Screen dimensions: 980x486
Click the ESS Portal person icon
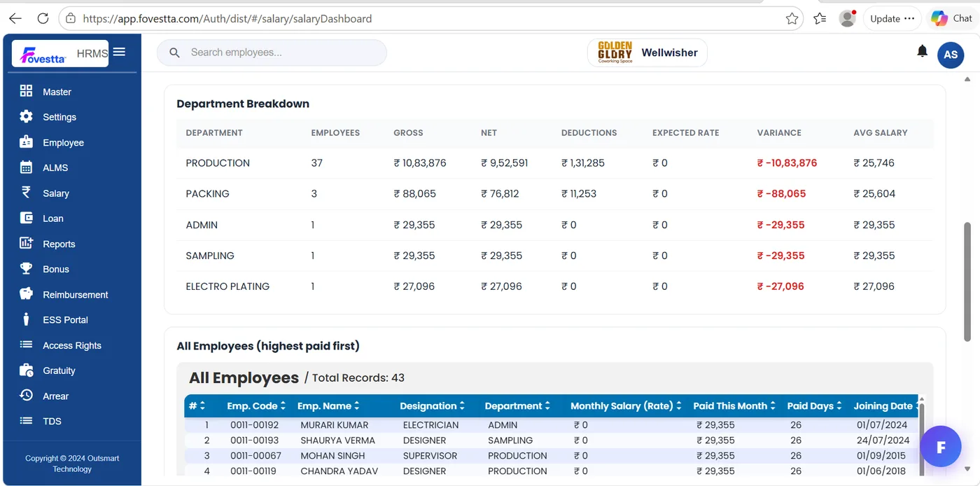click(x=26, y=319)
